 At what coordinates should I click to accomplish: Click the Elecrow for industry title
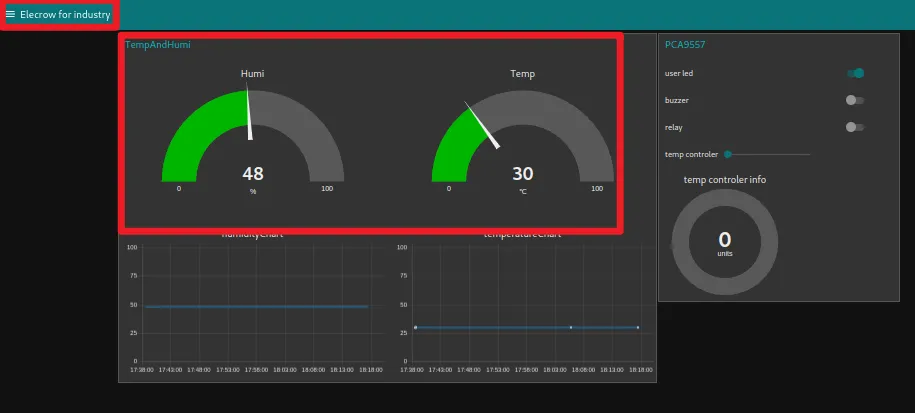pos(65,15)
